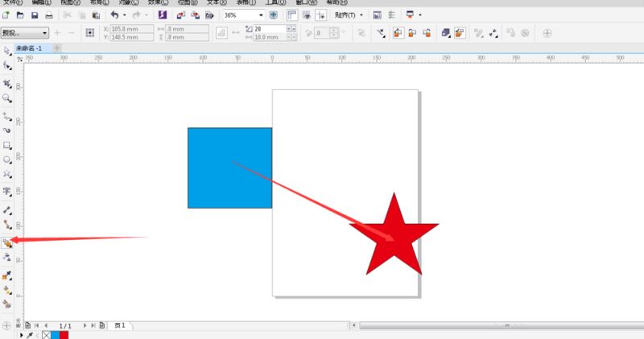Image resolution: width=644 pixels, height=339 pixels.
Task: Choose the Artistic Media tool
Action: tap(7, 130)
